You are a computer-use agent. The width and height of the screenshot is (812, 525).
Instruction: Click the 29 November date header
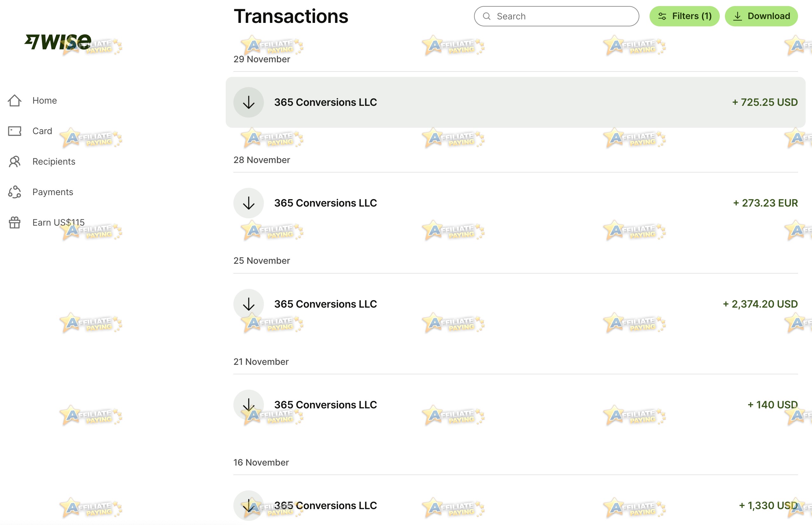(x=262, y=59)
